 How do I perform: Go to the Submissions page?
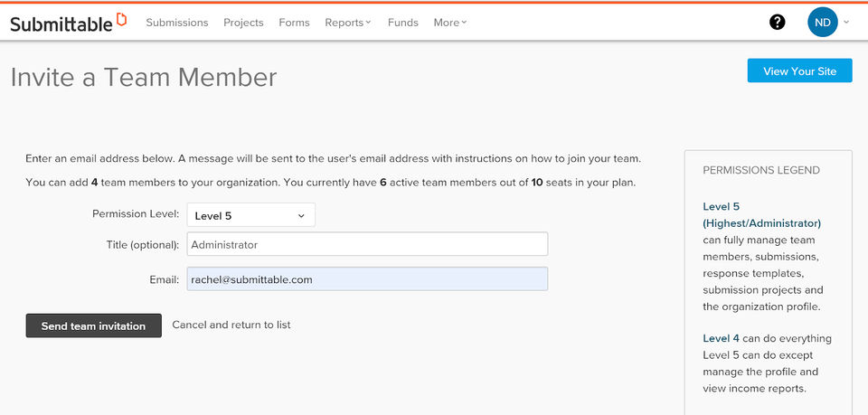tap(177, 23)
